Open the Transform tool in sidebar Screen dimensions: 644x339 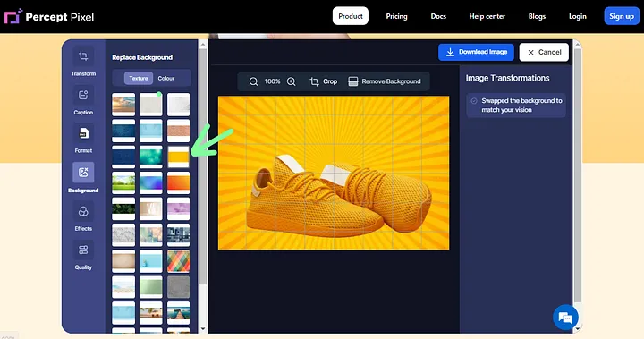83,62
